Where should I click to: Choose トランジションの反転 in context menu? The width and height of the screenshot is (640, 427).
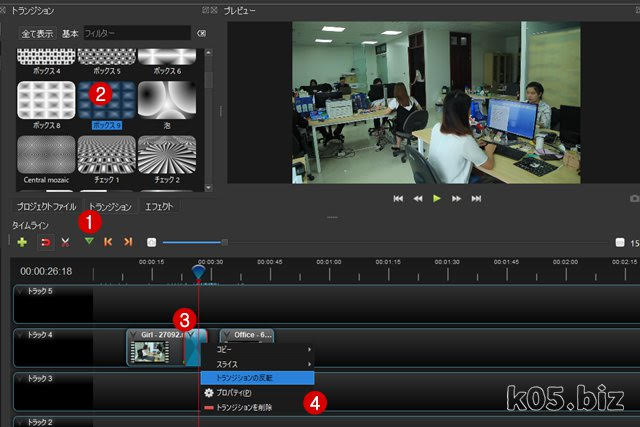pyautogui.click(x=258, y=378)
